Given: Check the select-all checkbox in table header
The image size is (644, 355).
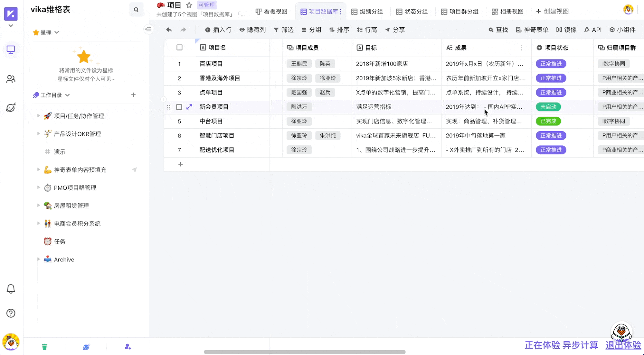Looking at the screenshot, I should coord(179,47).
